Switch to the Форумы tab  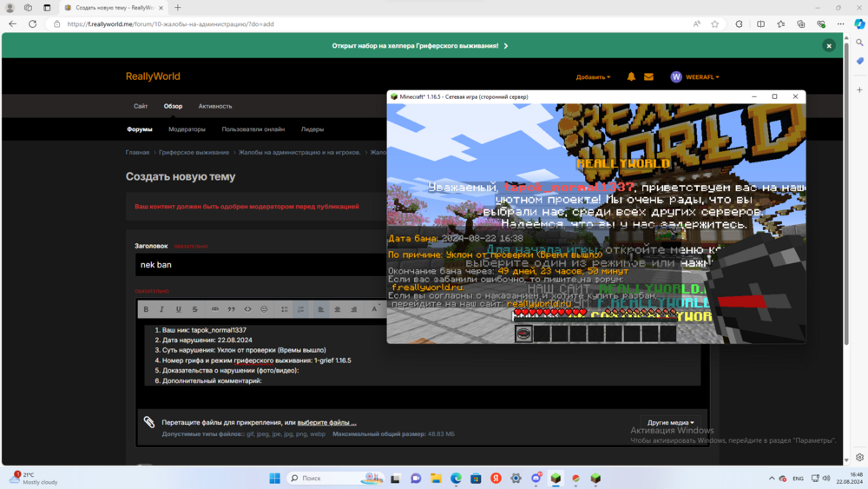pos(140,129)
